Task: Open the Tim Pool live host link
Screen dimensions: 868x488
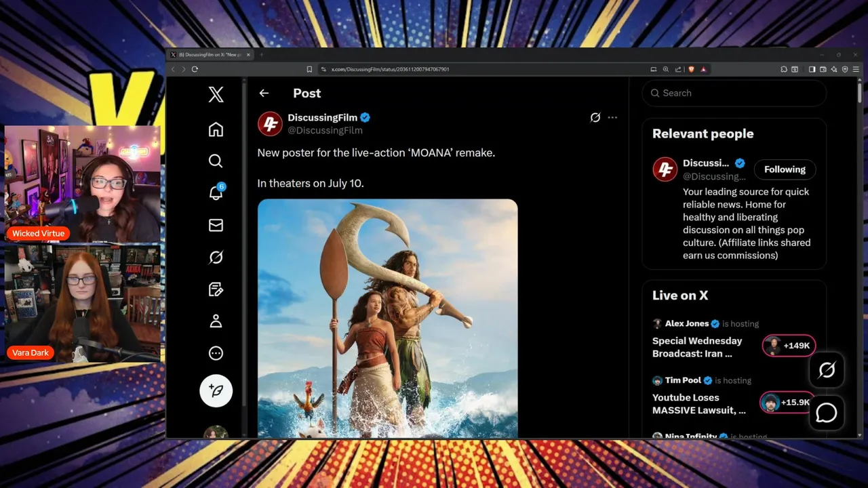Action: (x=682, y=380)
